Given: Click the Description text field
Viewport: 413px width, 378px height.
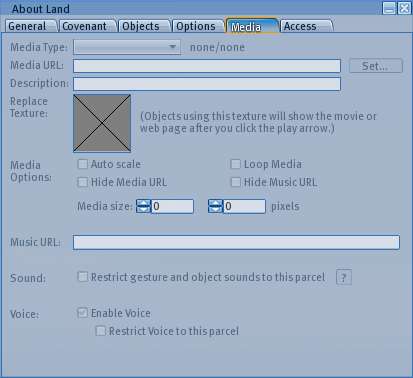Looking at the screenshot, I should tap(207, 84).
